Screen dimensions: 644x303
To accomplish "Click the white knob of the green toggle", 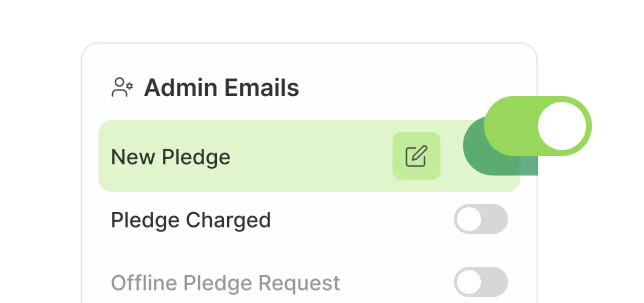I will point(561,126).
